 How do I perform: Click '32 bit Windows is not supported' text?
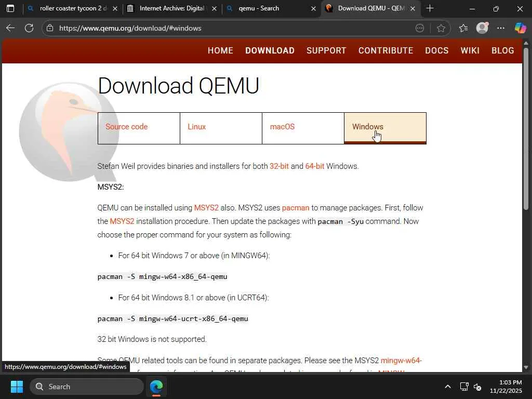pos(152,339)
